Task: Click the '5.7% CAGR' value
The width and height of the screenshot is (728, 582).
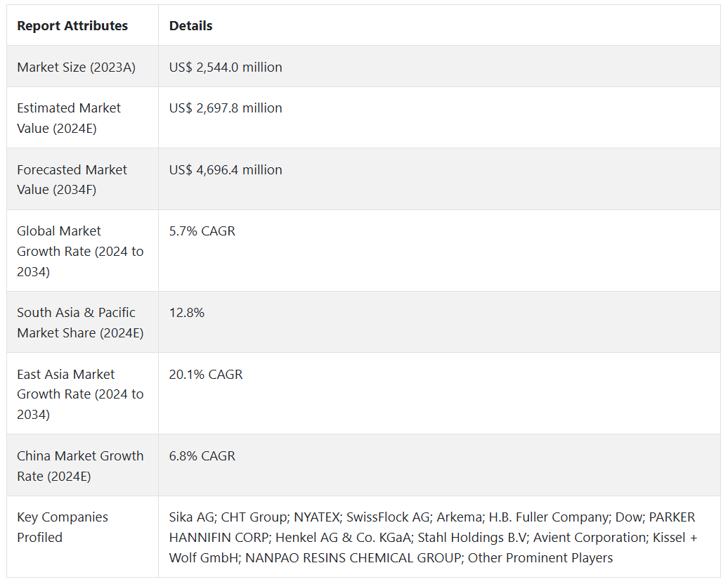Action: 202,231
